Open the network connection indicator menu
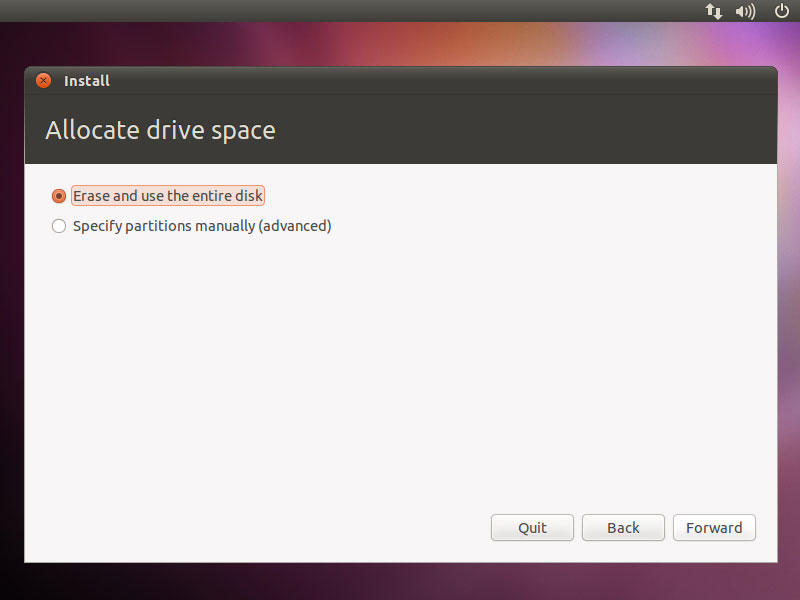 [x=714, y=11]
